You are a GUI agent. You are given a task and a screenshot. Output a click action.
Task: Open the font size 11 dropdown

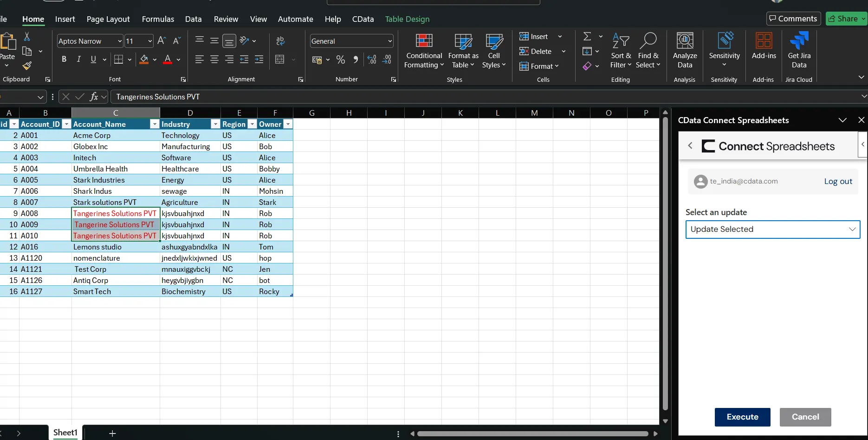point(150,41)
